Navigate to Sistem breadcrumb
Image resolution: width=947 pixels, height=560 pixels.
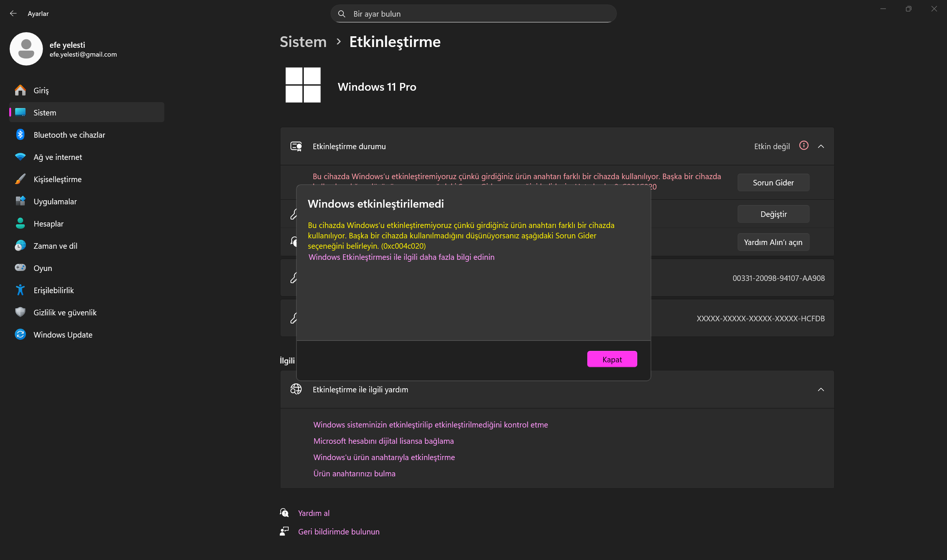point(303,42)
